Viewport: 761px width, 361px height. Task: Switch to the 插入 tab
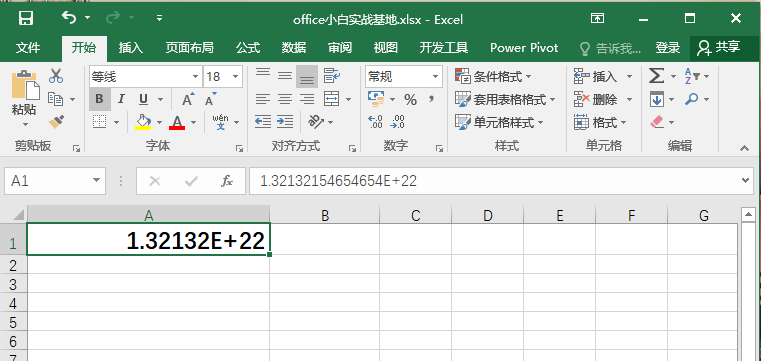131,48
